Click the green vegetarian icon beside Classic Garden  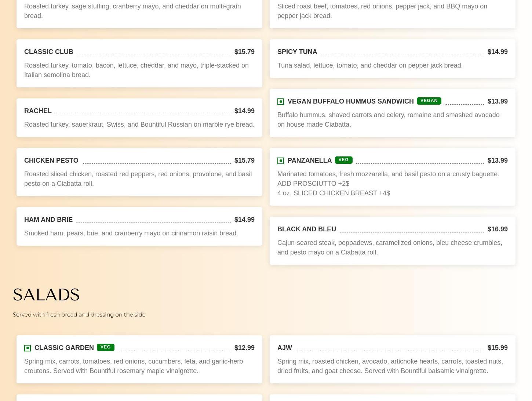click(x=28, y=348)
